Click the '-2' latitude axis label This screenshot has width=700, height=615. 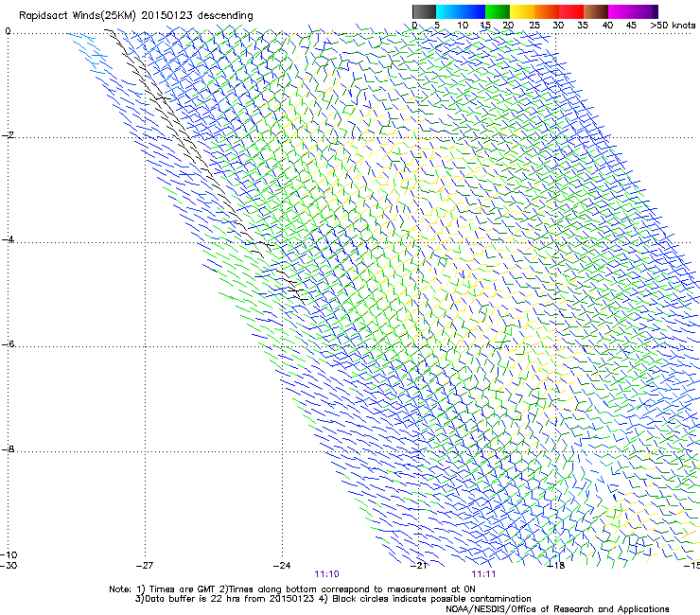point(8,135)
